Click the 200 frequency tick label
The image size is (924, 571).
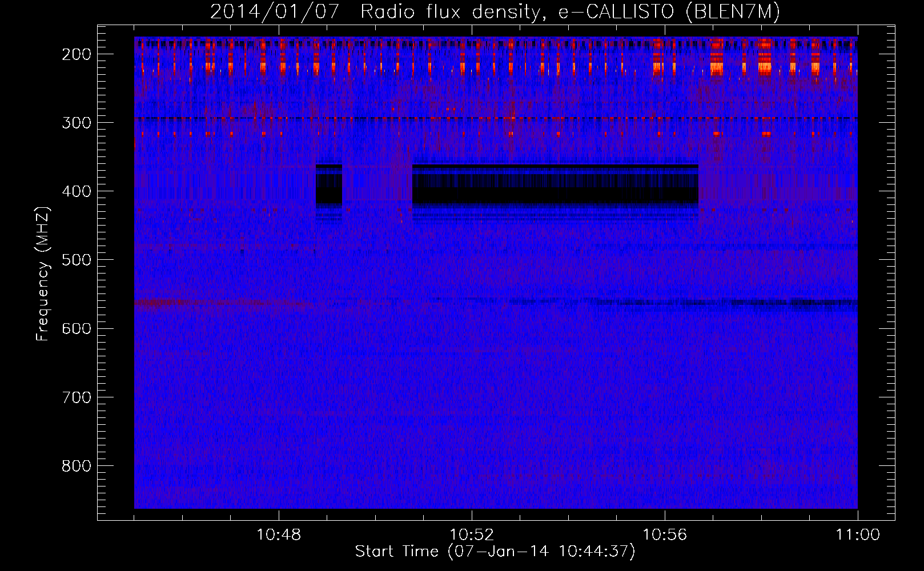[77, 54]
